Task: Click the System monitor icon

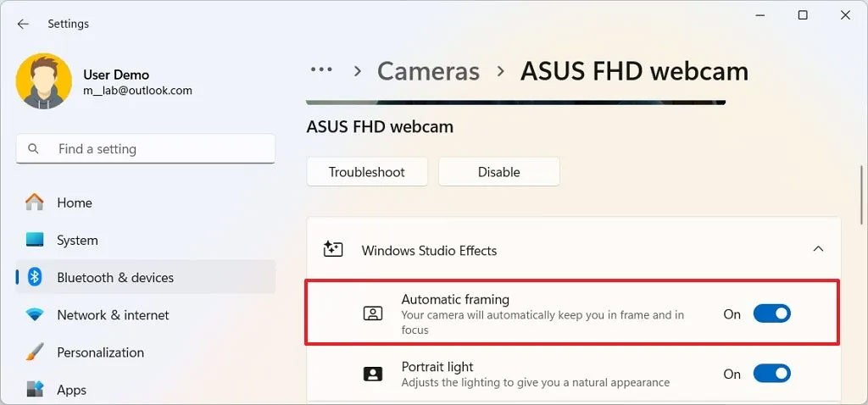Action: [x=35, y=240]
